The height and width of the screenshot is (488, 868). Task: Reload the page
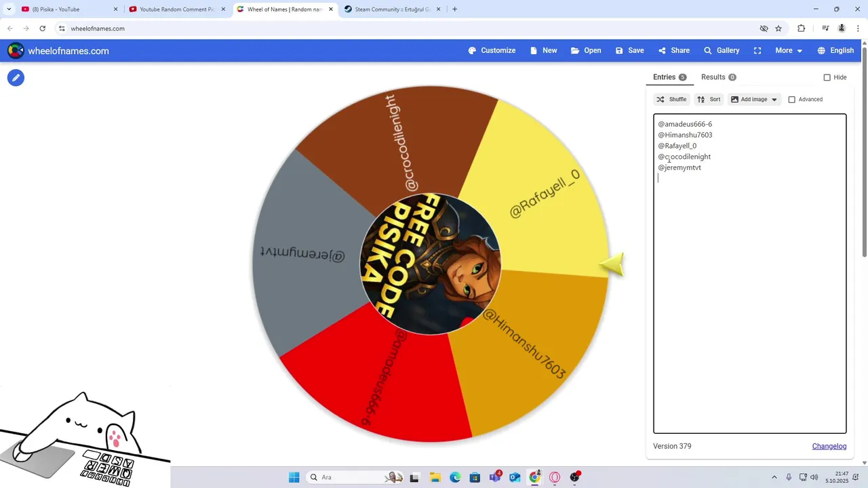click(x=43, y=28)
